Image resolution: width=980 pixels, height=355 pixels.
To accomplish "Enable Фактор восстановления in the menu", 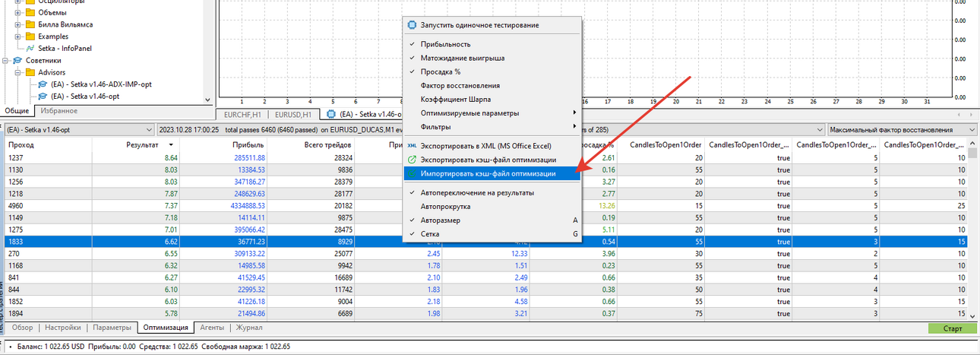I will coord(461,85).
